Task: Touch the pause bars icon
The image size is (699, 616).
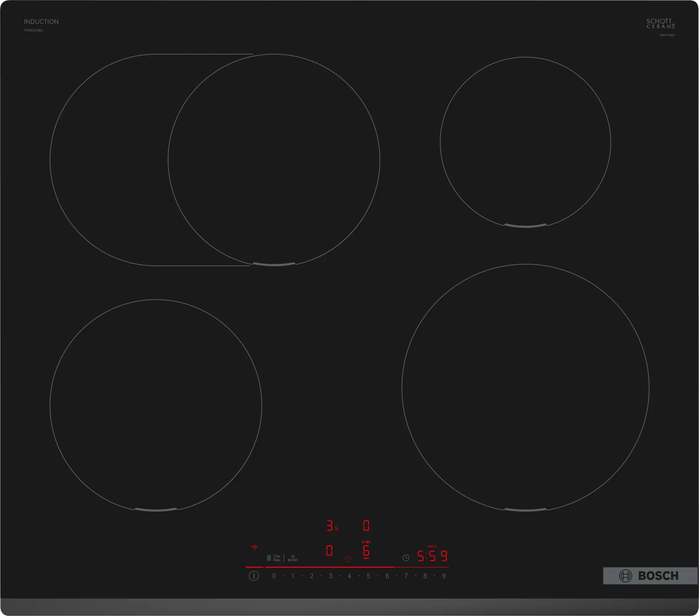Action: point(269,558)
